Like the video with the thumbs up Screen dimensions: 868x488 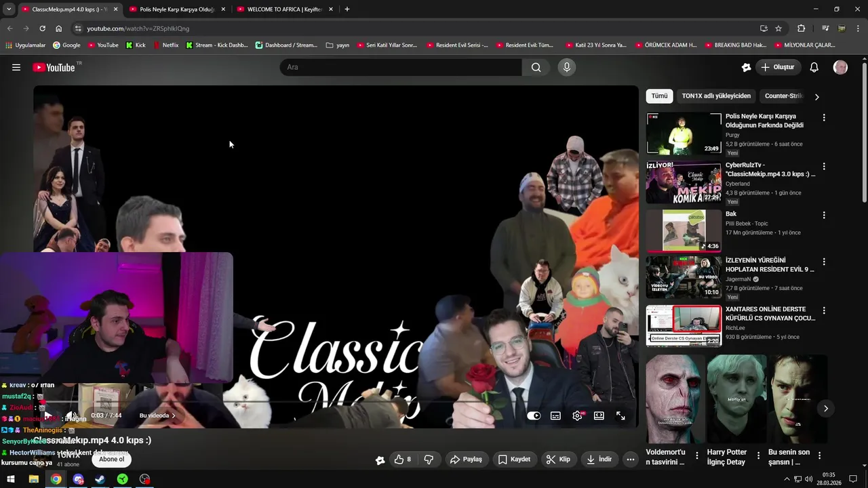tap(403, 459)
